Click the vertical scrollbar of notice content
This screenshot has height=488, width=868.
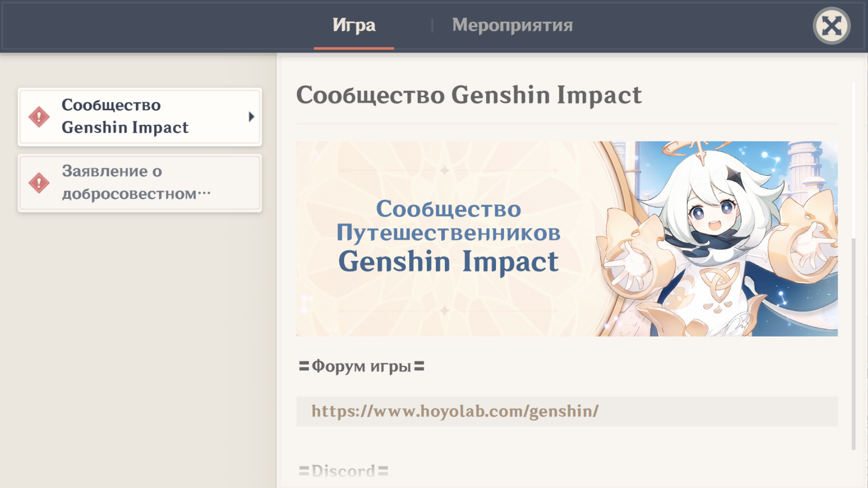[854, 267]
